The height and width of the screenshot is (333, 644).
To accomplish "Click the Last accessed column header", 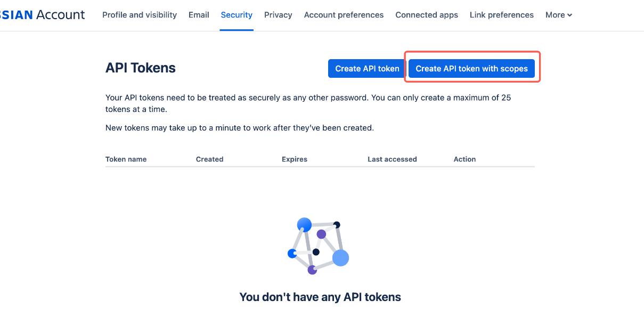I will click(x=392, y=159).
